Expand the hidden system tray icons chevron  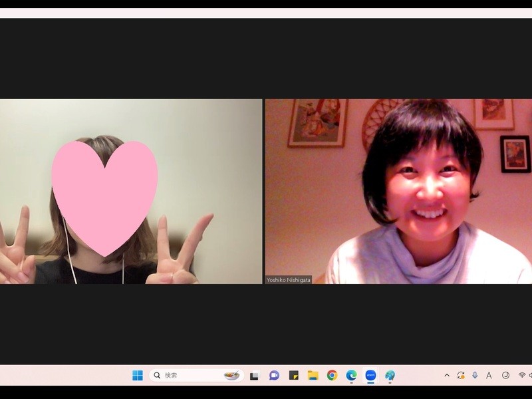(x=447, y=375)
